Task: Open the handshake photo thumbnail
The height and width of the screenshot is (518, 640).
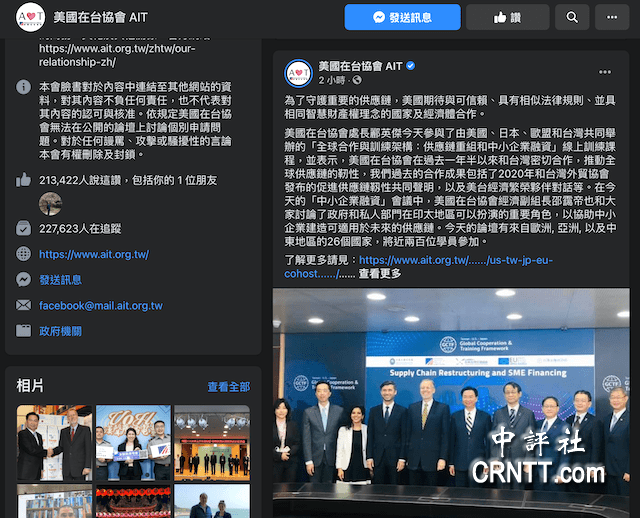Action: point(55,443)
